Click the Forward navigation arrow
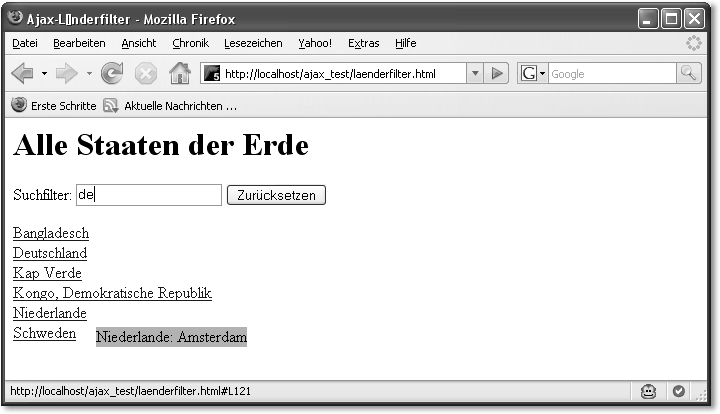This screenshot has width=720, height=414. pos(67,74)
